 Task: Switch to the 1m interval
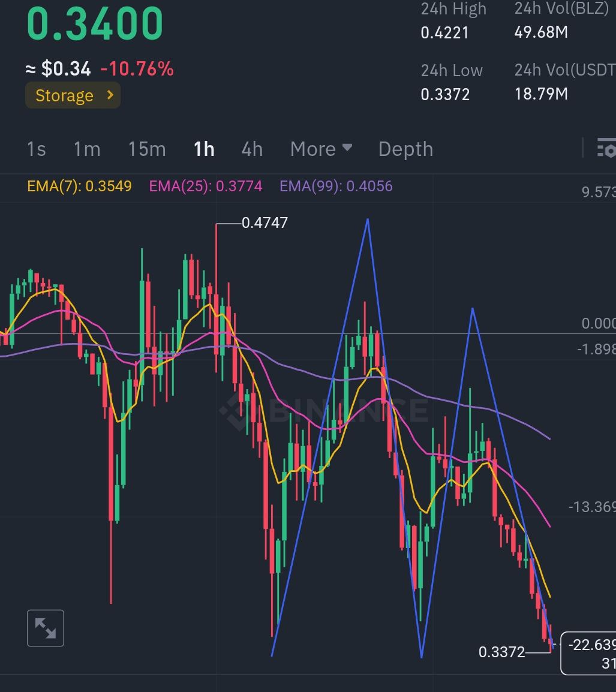[x=87, y=149]
